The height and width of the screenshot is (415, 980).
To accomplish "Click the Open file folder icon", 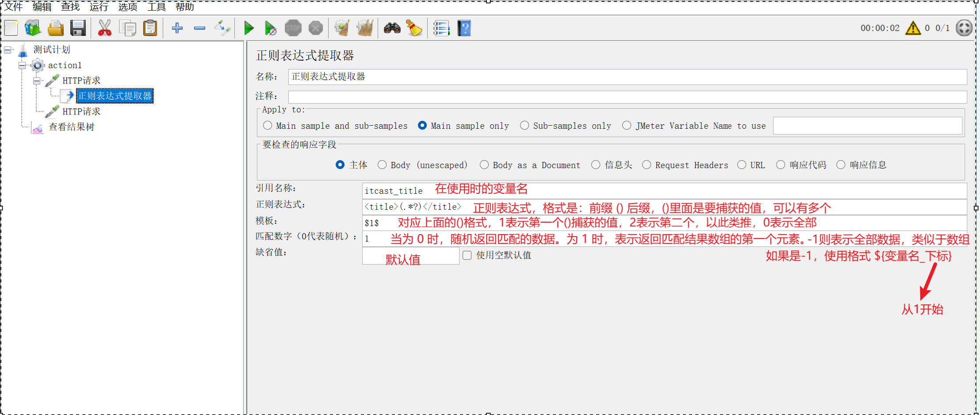I will click(56, 28).
